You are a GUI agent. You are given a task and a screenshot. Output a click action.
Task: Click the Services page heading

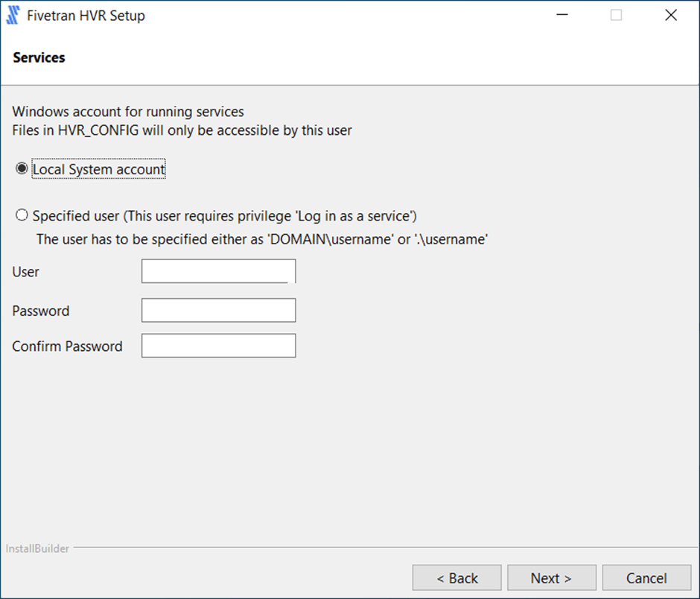(x=39, y=57)
